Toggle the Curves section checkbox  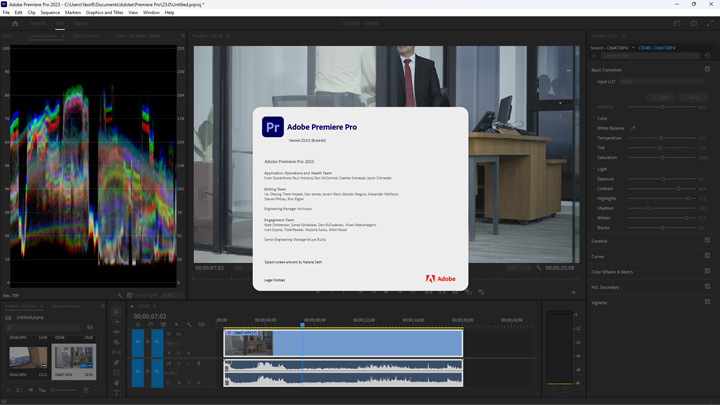(x=707, y=256)
